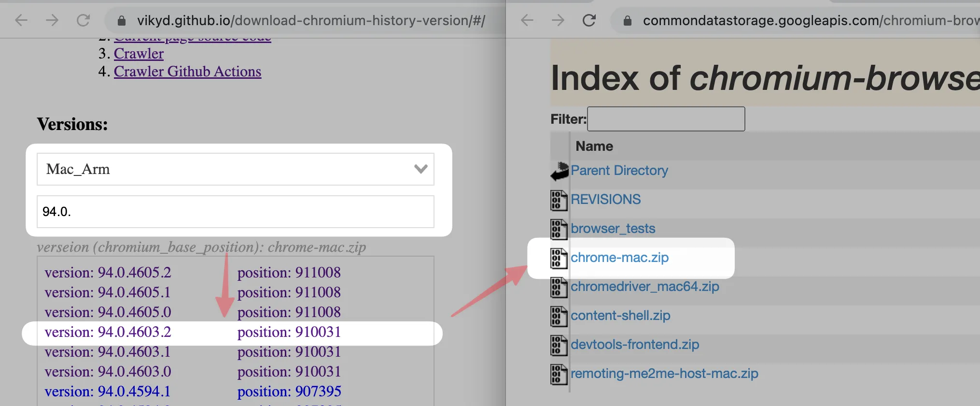Select version 94.0.4594.1 entry

108,391
